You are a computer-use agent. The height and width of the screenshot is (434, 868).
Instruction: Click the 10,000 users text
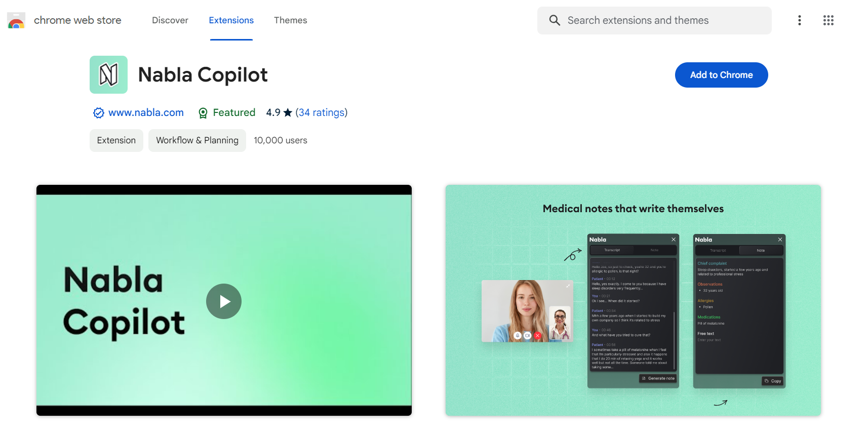click(281, 140)
